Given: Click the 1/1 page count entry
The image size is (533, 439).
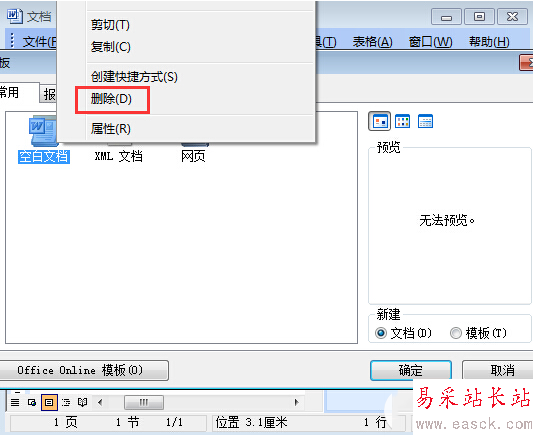Looking at the screenshot, I should [x=174, y=423].
